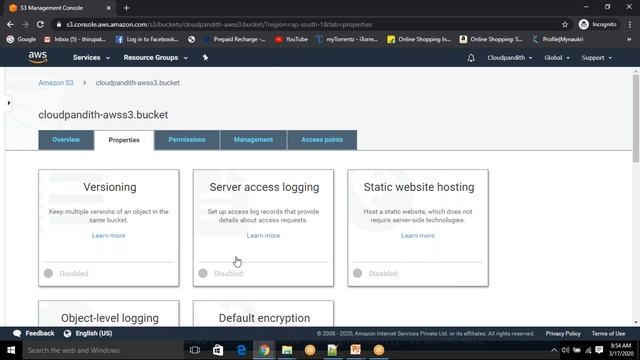
Task: Click Learn more under Server access logging
Action: tap(263, 236)
